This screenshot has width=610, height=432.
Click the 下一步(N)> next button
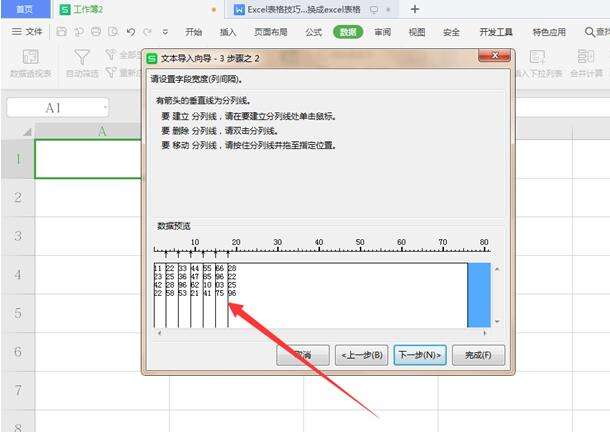(x=420, y=355)
